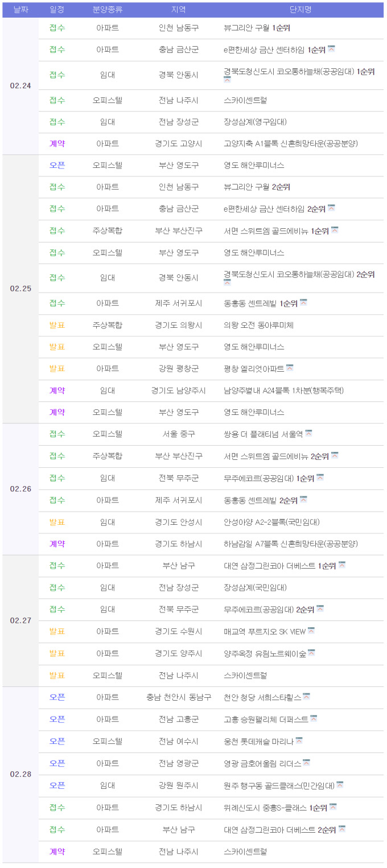This screenshot has width=387, height=868.
Task: Open the 의왕 오전 동아루미체 listing
Action: [x=259, y=325]
